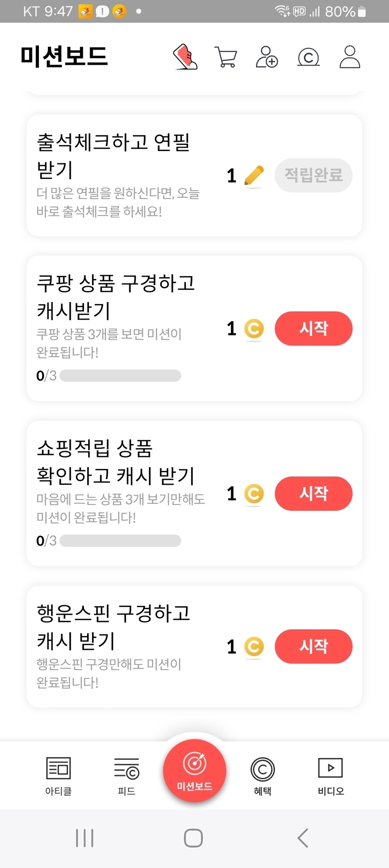Viewport: 389px width, 868px height.
Task: Open the cash coin icon in header
Action: point(308,58)
